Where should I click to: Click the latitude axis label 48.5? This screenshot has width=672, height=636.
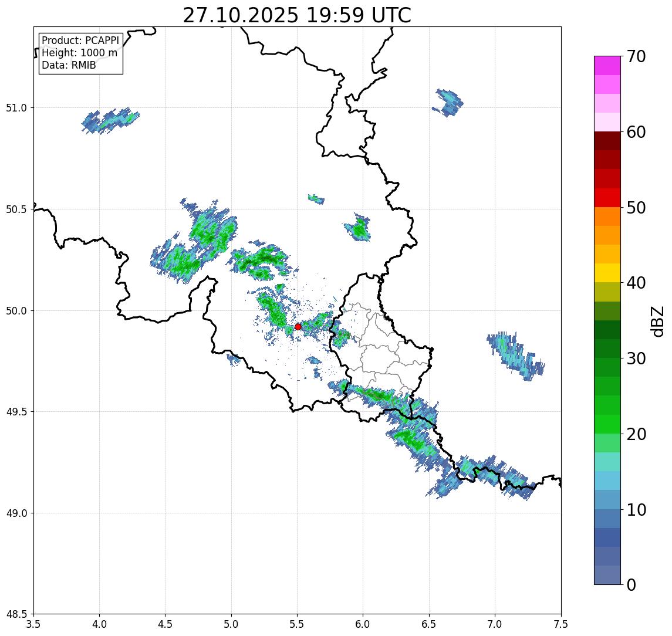(x=16, y=614)
